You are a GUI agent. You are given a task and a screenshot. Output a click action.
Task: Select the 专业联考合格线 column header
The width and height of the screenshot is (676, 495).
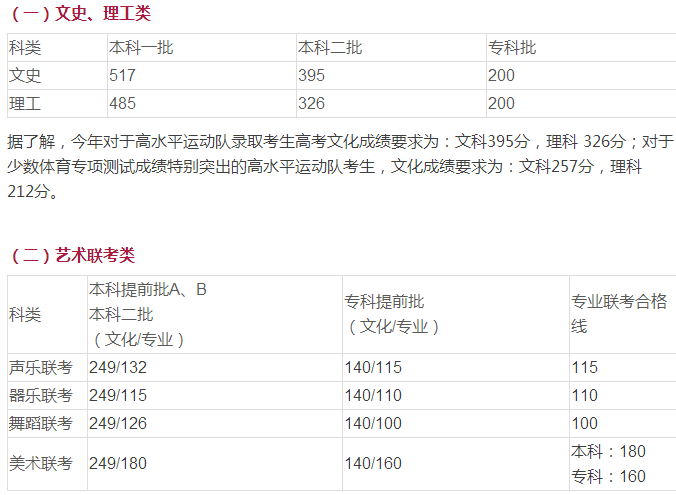[618, 314]
